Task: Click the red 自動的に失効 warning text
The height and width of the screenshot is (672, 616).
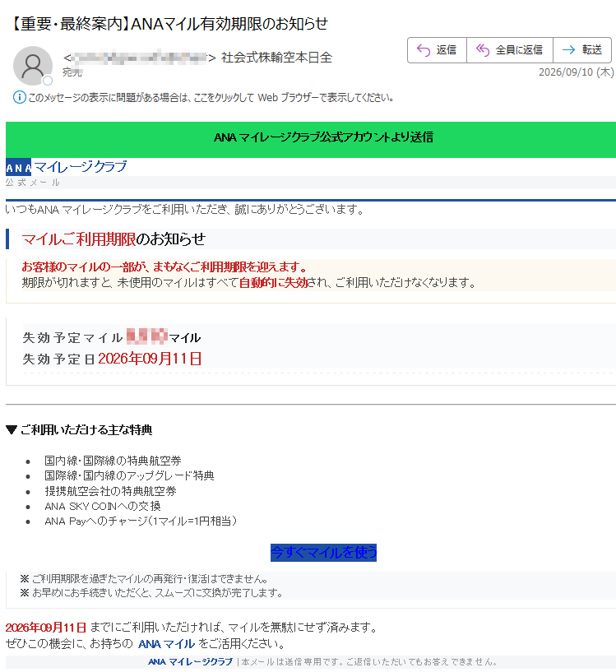Action: click(274, 282)
